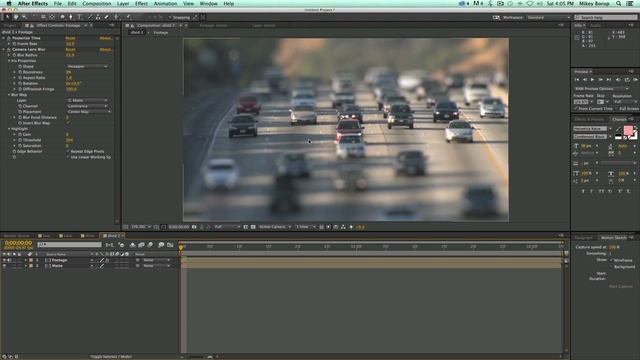
Task: Toggle the Shy layers timeline switch
Action: 132,245
